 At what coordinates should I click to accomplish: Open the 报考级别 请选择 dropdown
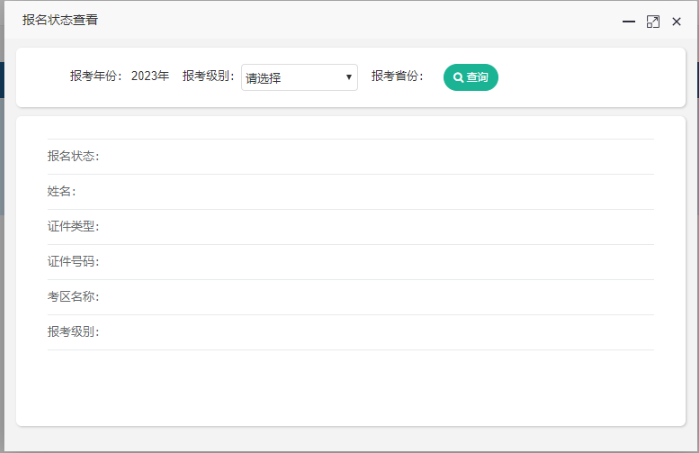pyautogui.click(x=299, y=77)
